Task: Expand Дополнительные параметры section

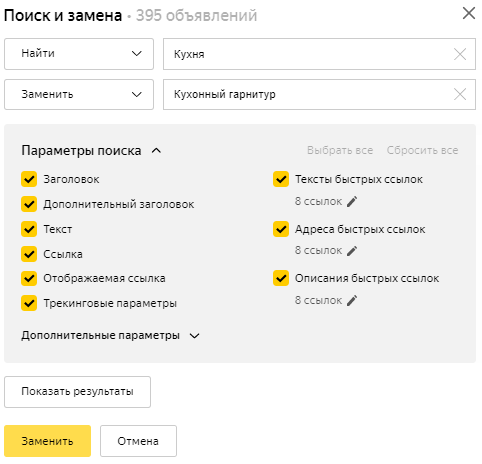Action: pos(110,335)
